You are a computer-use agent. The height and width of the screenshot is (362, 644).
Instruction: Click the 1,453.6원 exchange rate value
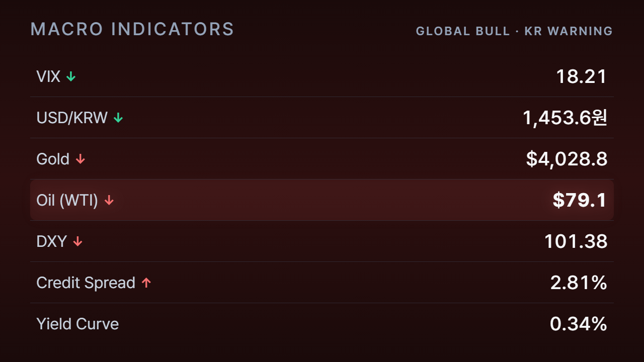(x=565, y=118)
